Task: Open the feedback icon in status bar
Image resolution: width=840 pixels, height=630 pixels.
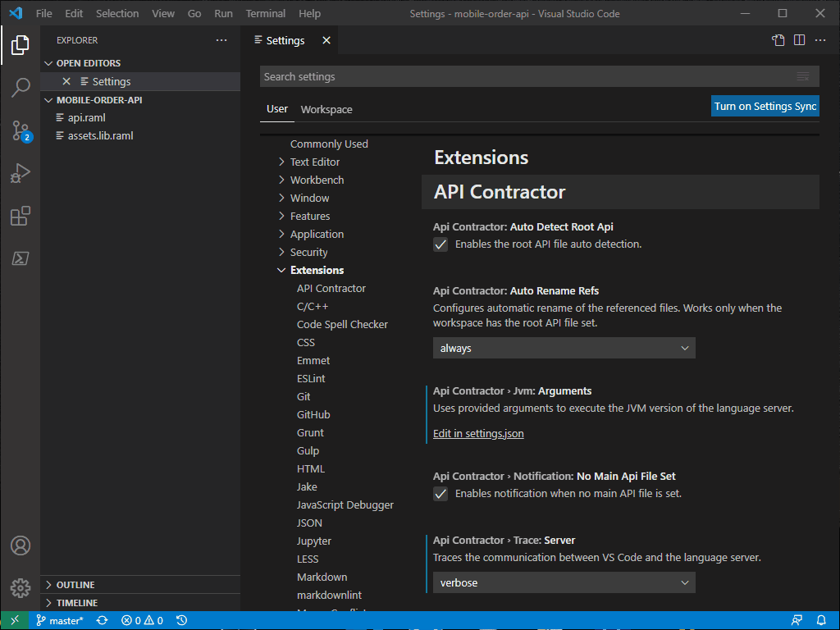Action: (x=797, y=620)
